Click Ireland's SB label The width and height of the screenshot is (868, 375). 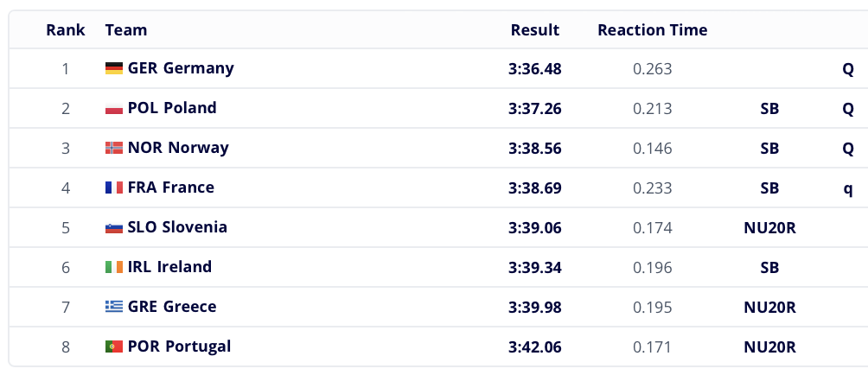[769, 268]
